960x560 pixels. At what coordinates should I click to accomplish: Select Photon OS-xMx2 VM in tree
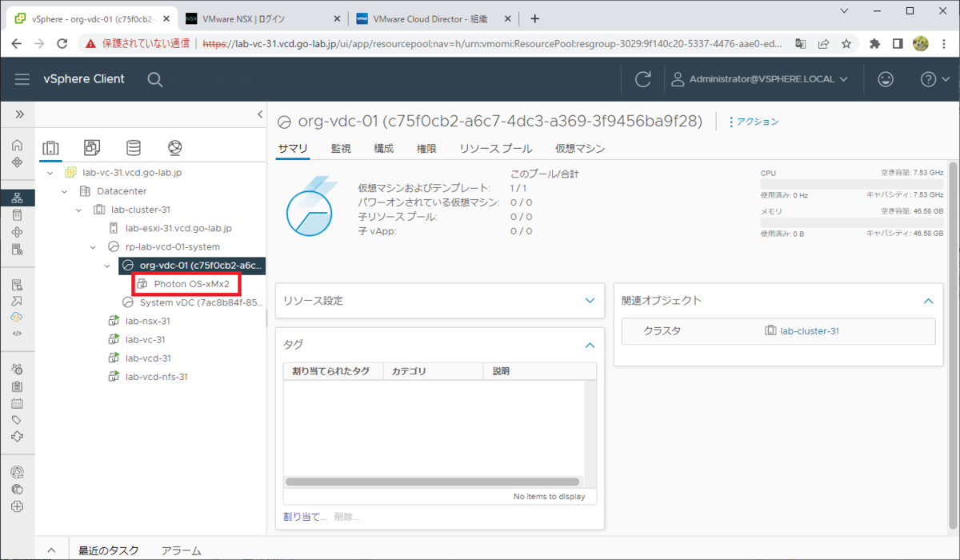click(190, 283)
